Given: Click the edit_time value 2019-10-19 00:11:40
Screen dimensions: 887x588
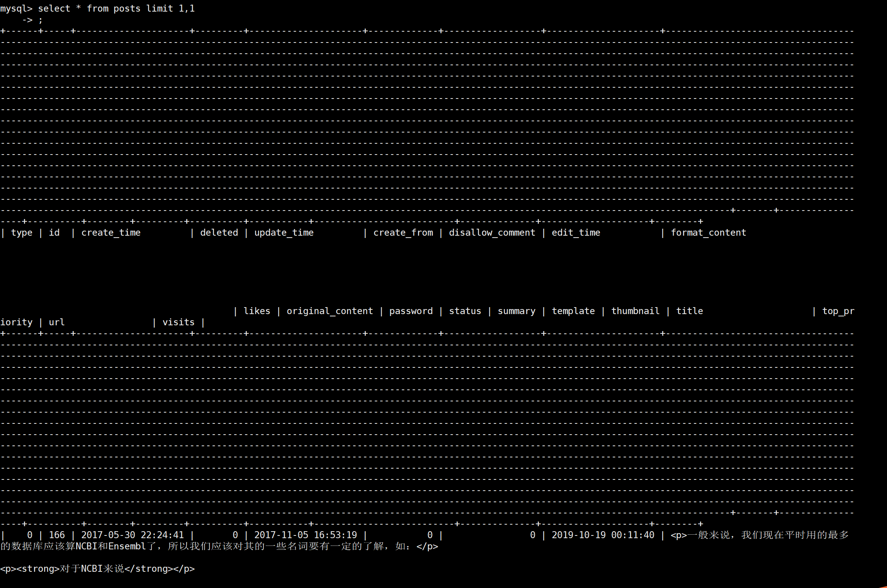Looking at the screenshot, I should click(603, 535).
